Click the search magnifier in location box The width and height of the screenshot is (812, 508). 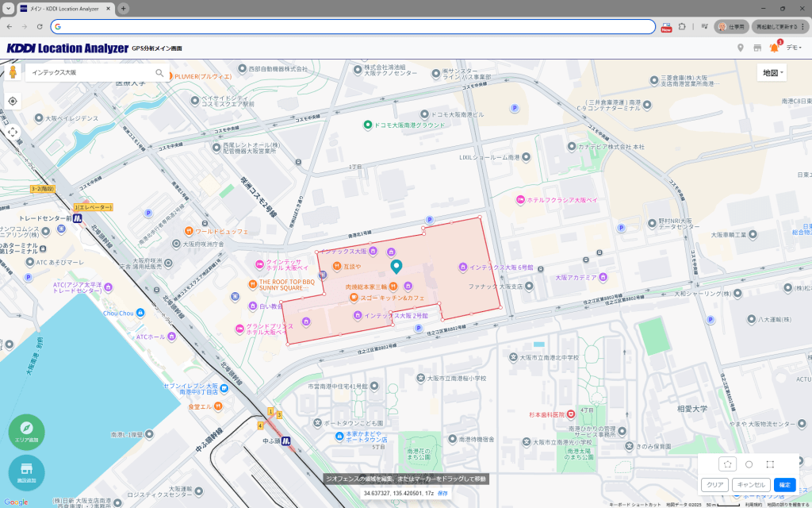pos(159,73)
